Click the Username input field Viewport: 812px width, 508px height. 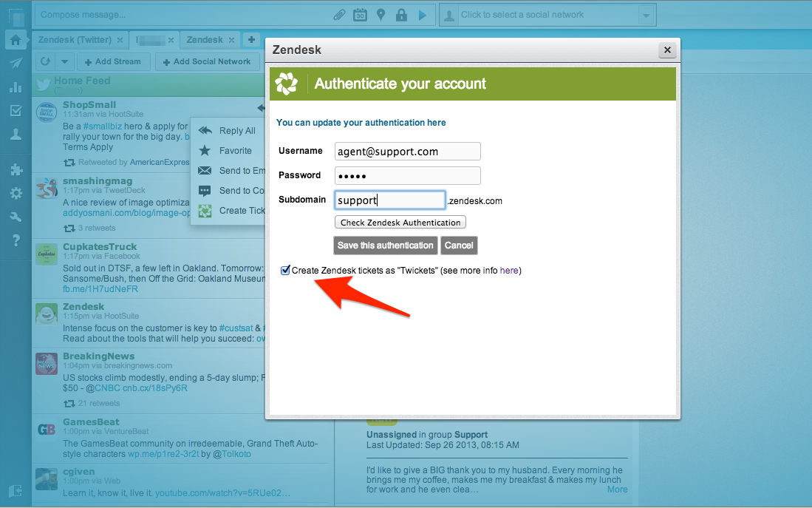pyautogui.click(x=408, y=152)
